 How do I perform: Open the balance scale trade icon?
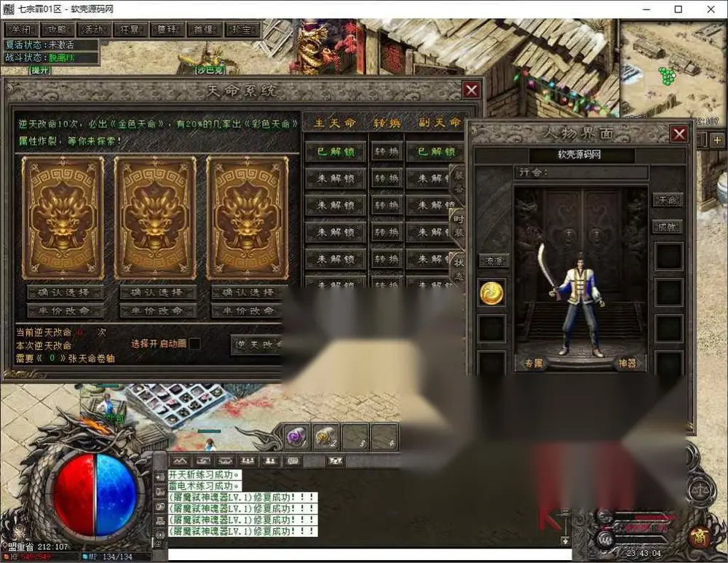point(699,491)
